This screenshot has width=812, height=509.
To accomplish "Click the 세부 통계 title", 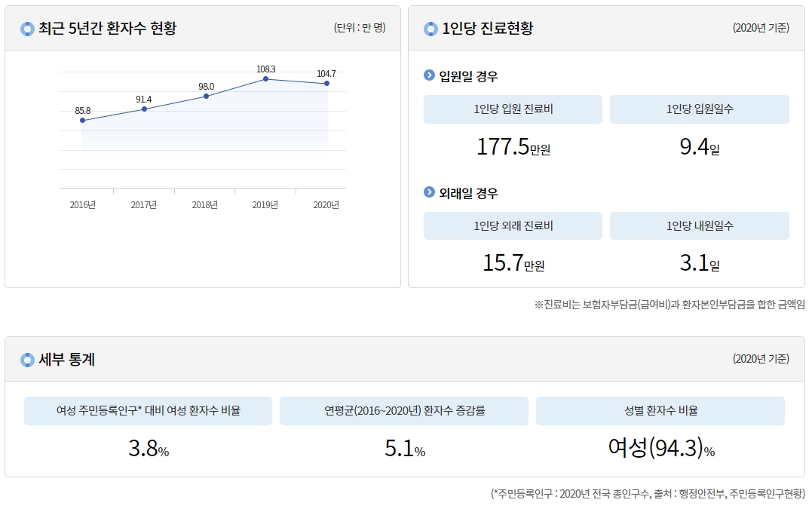I will pyautogui.click(x=67, y=360).
